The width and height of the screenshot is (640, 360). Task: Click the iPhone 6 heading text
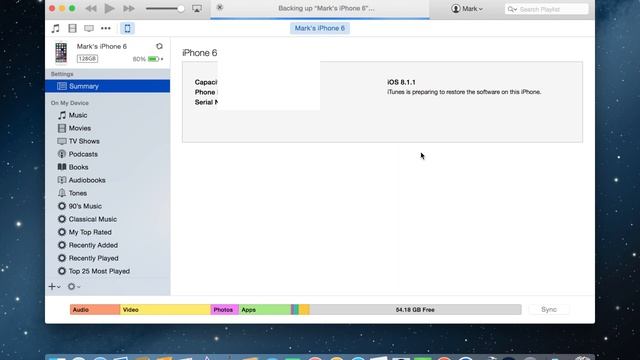click(x=200, y=53)
